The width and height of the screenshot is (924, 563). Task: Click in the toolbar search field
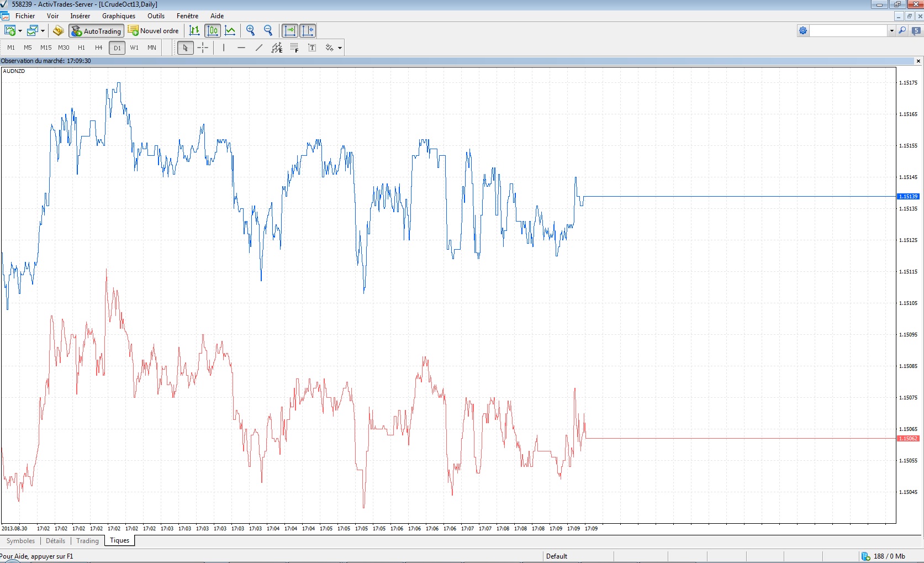[x=848, y=31]
